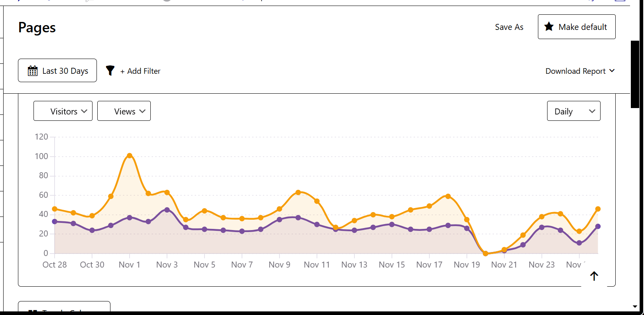Click + Add Filter
The height and width of the screenshot is (315, 644).
point(140,71)
